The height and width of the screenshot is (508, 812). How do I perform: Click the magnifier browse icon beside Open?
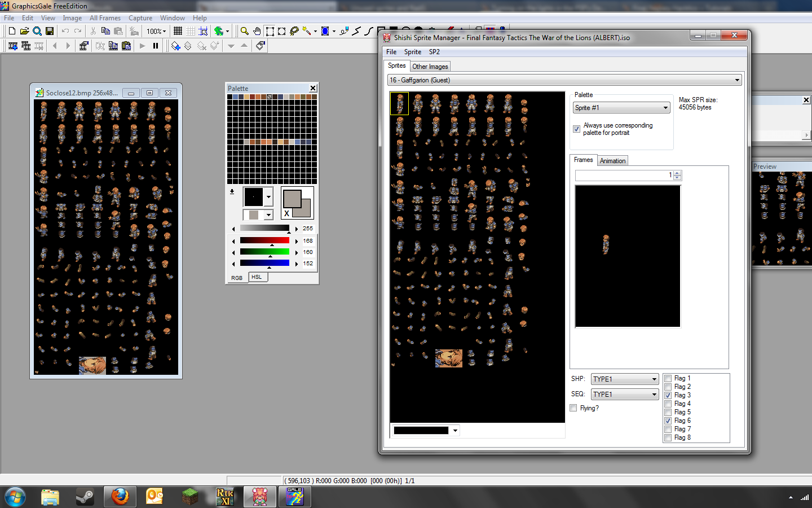click(x=37, y=31)
